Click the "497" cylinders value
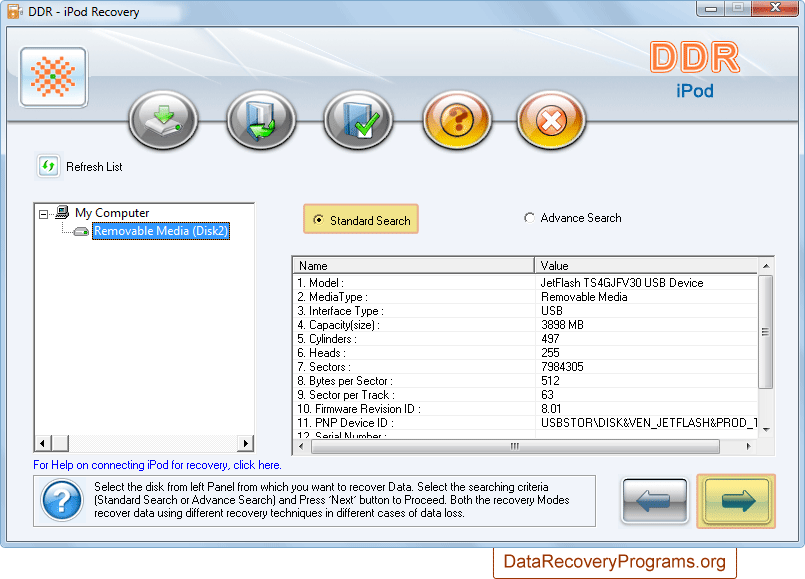Screen dimensions: 805x579 pyautogui.click(x=550, y=339)
